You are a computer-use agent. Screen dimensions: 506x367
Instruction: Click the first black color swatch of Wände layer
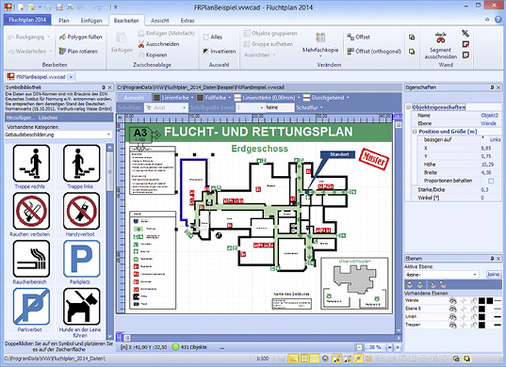click(482, 301)
